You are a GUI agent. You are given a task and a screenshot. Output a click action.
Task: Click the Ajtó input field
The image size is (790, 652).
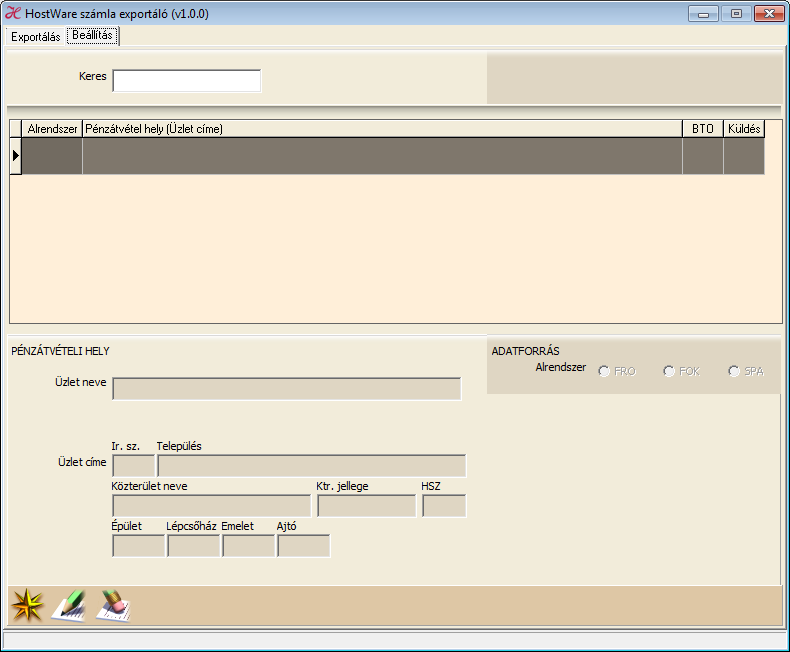304,546
